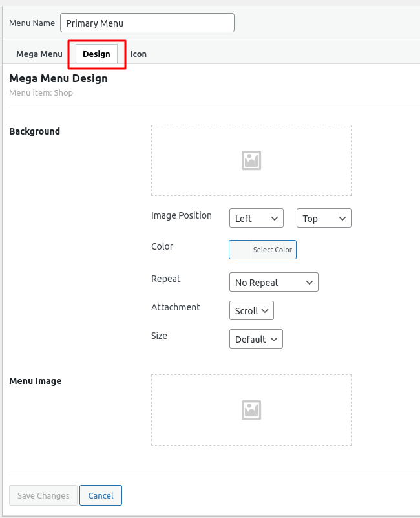The height and width of the screenshot is (518, 420).
Task: Click the Background image placeholder icon
Action: [251, 160]
